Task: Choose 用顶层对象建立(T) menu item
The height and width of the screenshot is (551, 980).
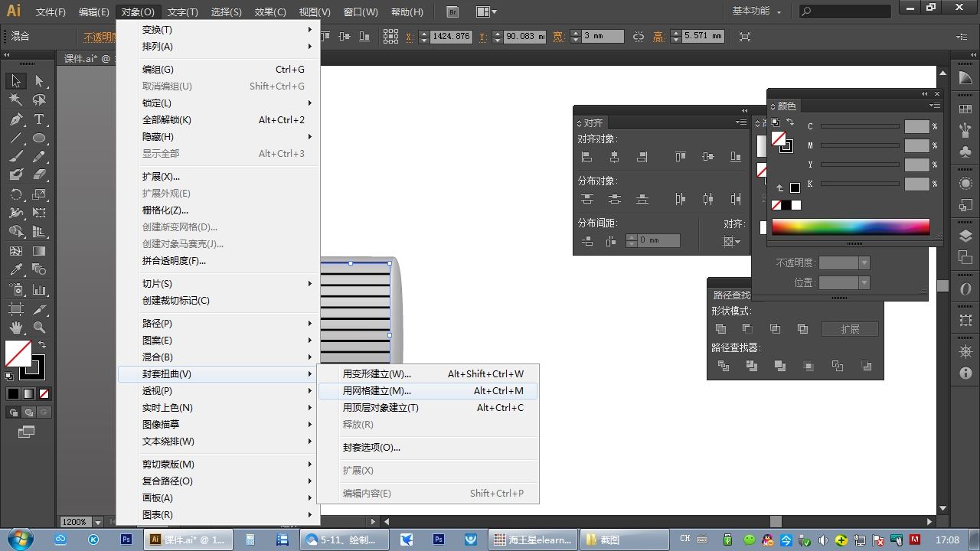Action: click(428, 408)
